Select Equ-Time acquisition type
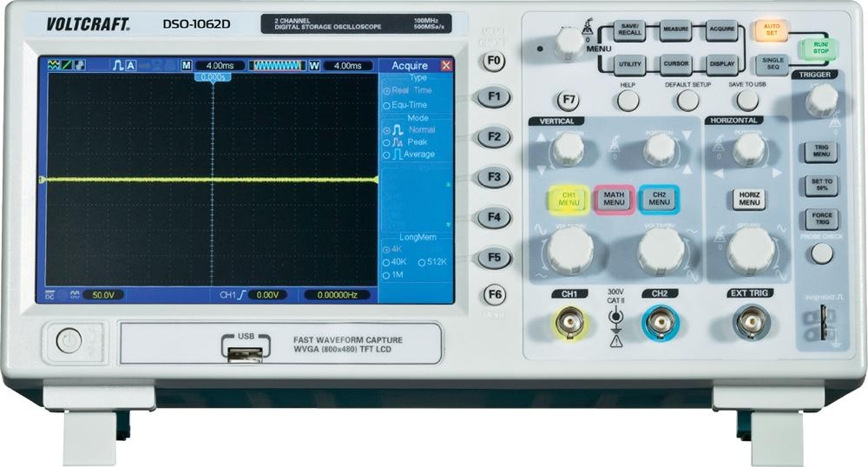The image size is (868, 467). (x=405, y=104)
